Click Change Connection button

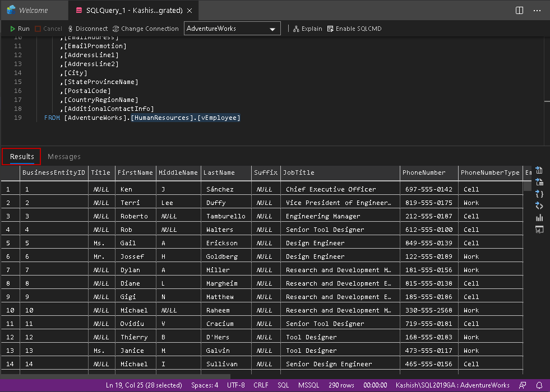tap(146, 29)
